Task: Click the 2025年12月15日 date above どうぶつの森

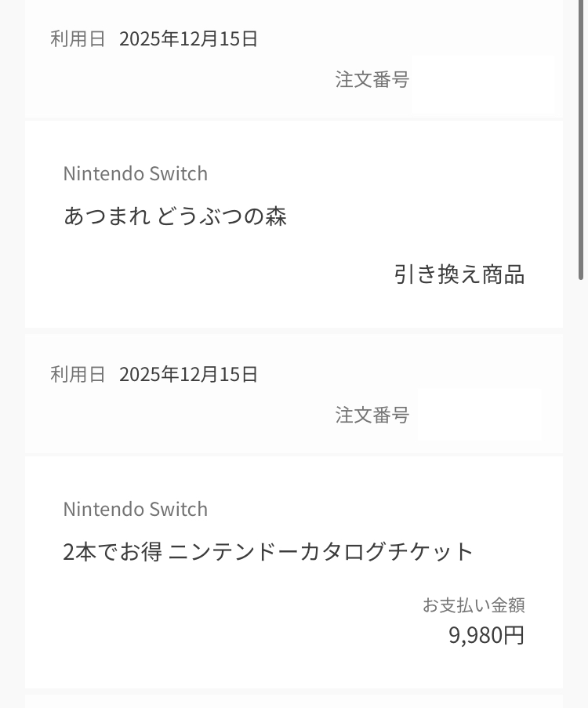Action: tap(188, 38)
